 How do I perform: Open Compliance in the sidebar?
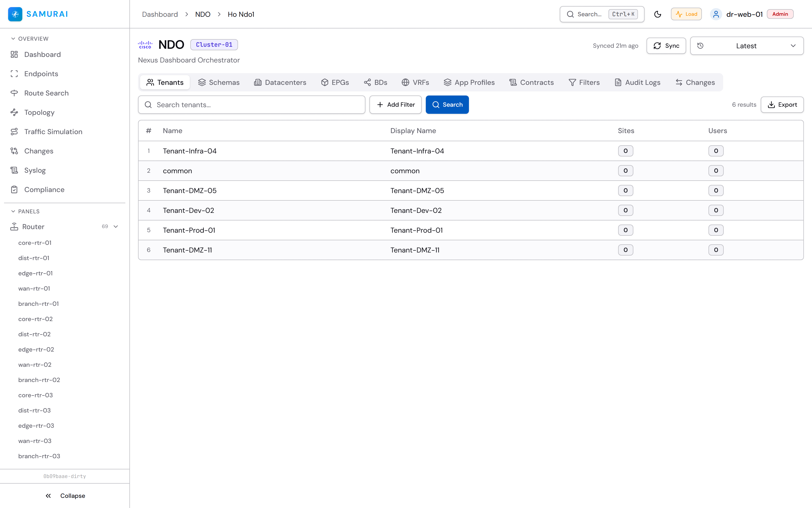[65, 190]
